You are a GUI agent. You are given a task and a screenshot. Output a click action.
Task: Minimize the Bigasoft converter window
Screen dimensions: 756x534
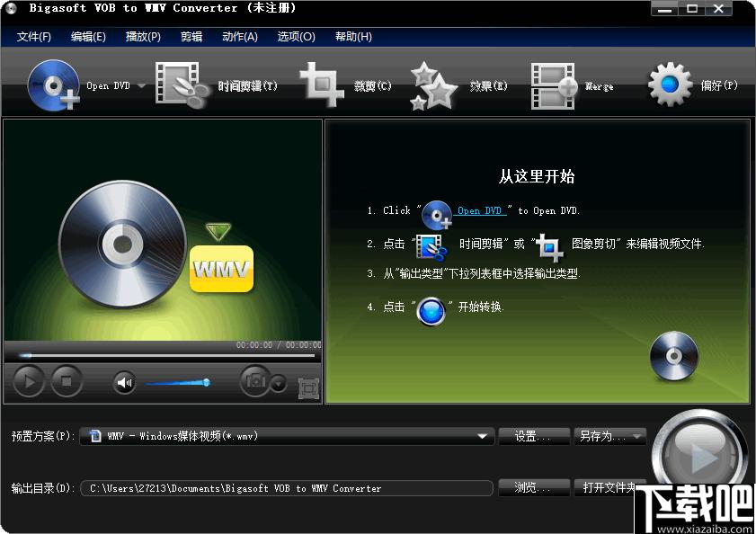point(664,9)
